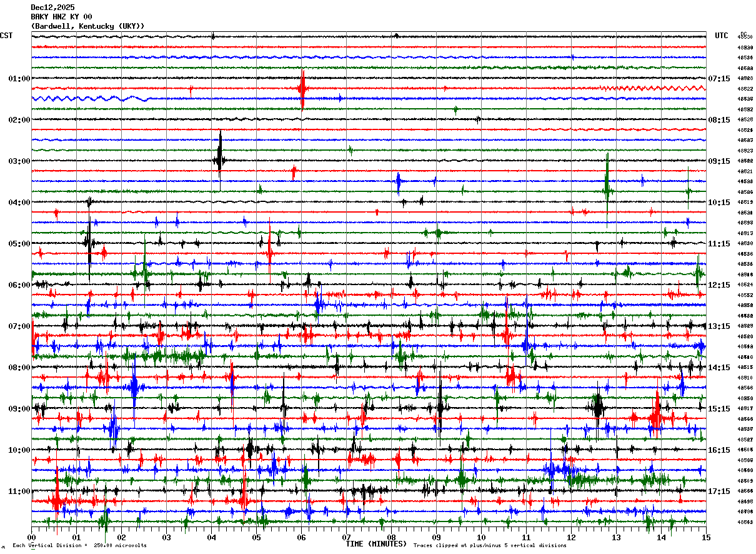Click the TIME (MINUTES) axis title
Screen dimensions: 756x554
click(376, 544)
